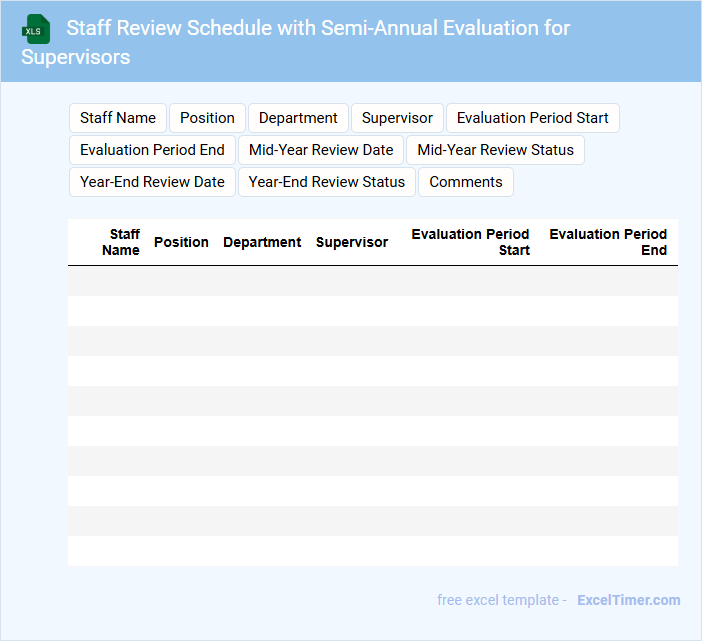702x641 pixels.
Task: Click the Position column header in table
Action: [181, 242]
